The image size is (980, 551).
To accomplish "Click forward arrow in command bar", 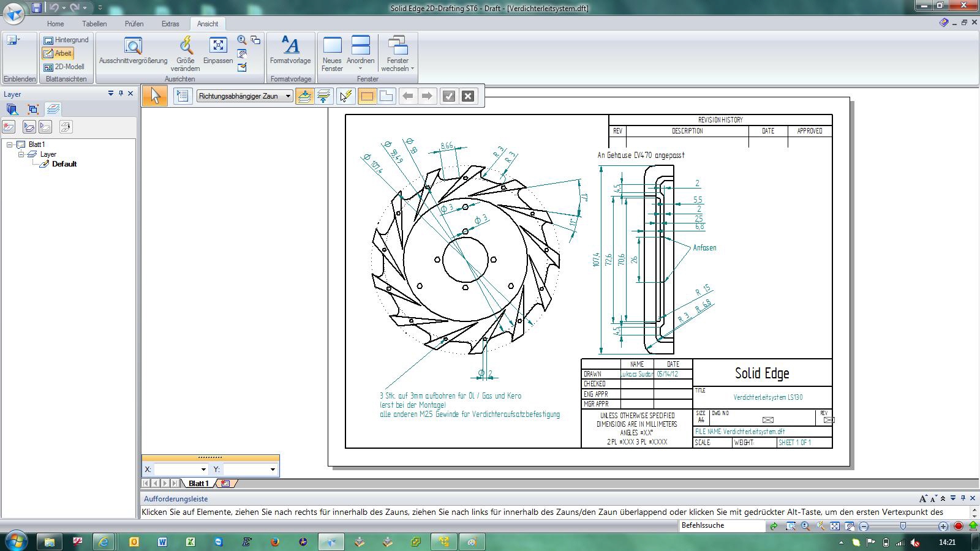I will pos(428,96).
